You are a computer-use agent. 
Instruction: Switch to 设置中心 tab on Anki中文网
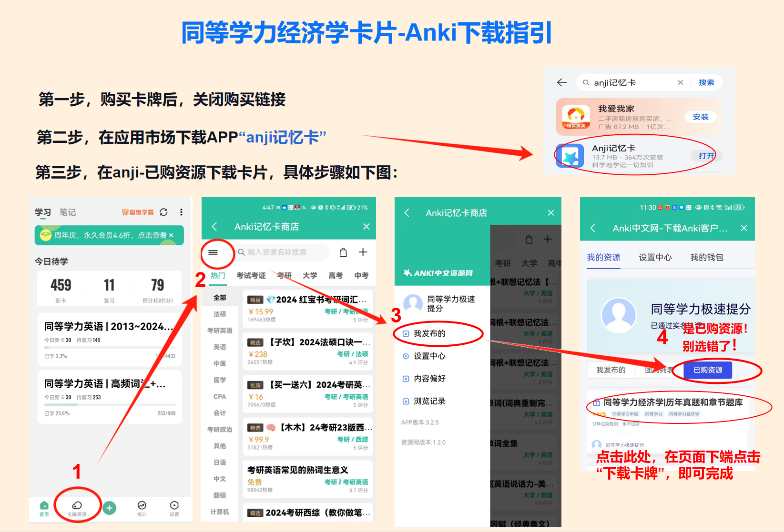point(655,258)
